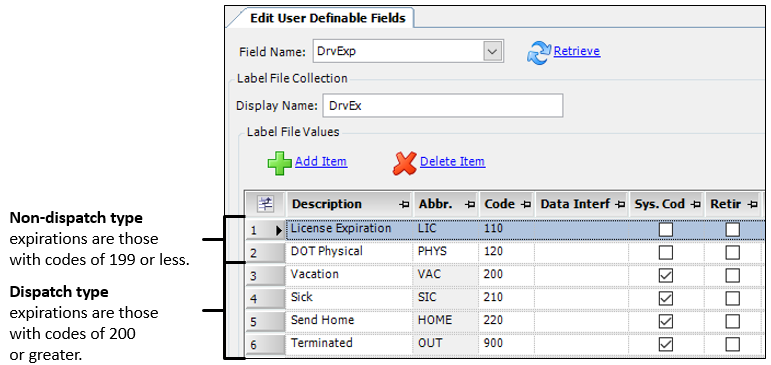Click the grid column chooser icon
The width and height of the screenshot is (771, 365).
coord(265,204)
